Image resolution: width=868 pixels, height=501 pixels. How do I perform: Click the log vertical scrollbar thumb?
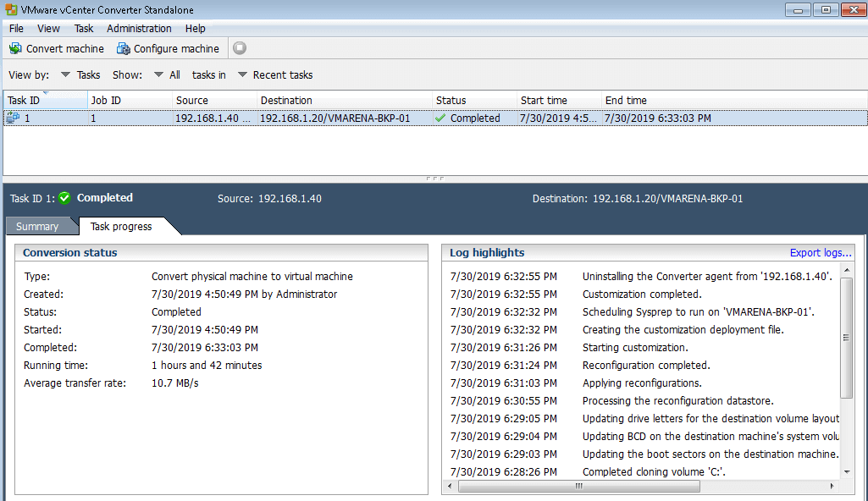click(x=847, y=338)
